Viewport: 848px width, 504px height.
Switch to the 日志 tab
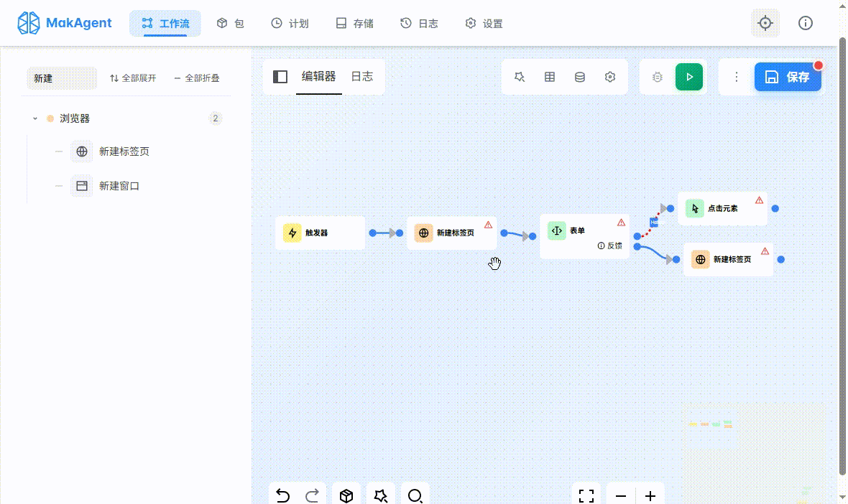click(361, 76)
